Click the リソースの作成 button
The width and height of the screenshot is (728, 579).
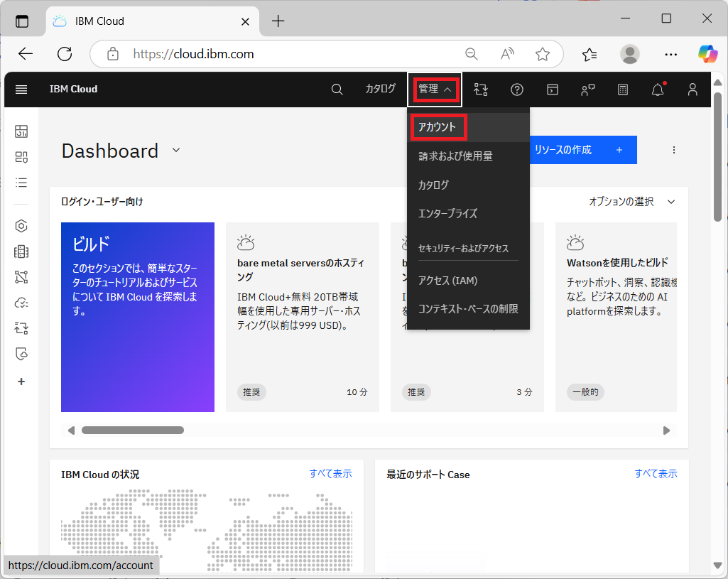pos(582,150)
